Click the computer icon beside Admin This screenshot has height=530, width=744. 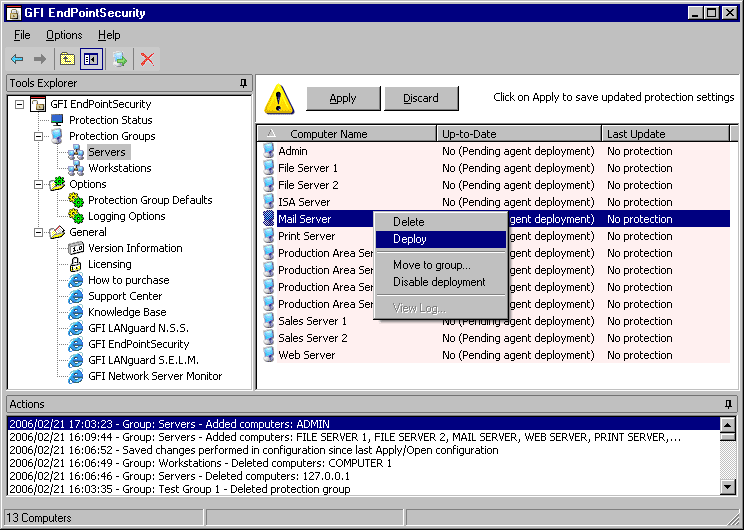point(269,151)
